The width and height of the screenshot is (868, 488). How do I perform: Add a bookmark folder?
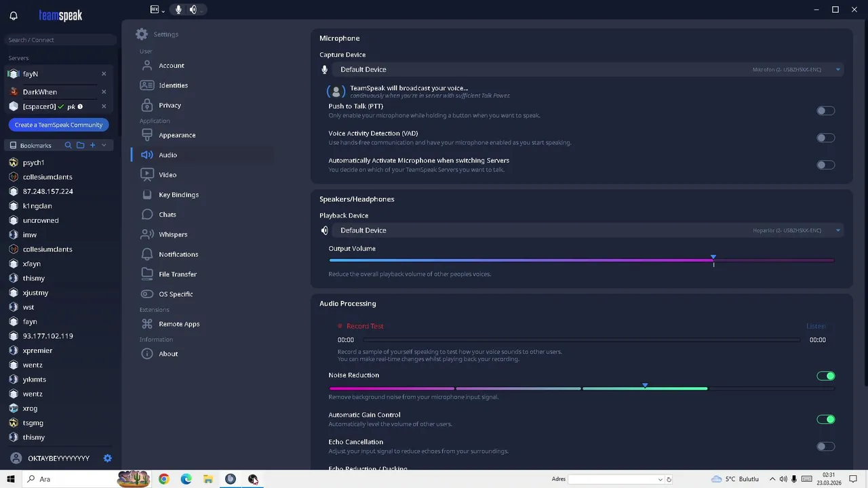81,146
